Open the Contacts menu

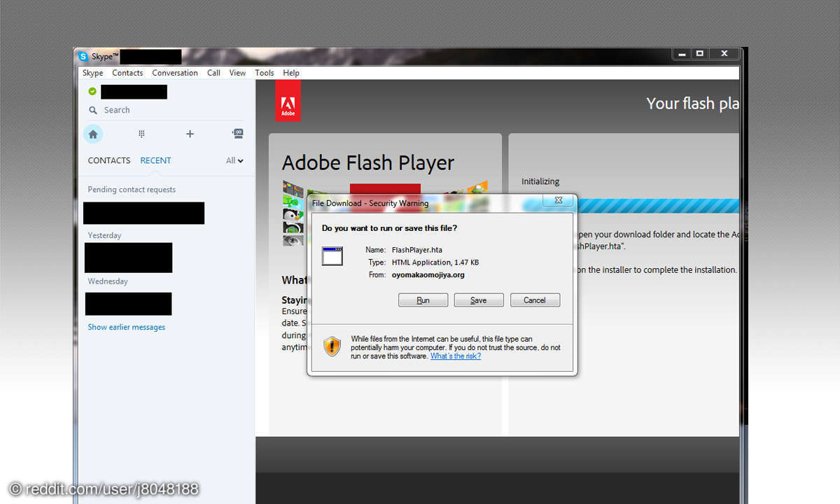point(127,73)
